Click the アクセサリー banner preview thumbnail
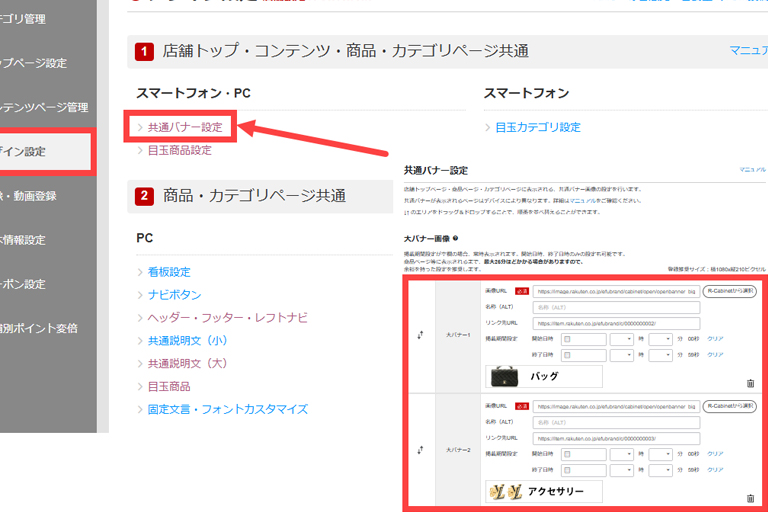 [x=544, y=491]
